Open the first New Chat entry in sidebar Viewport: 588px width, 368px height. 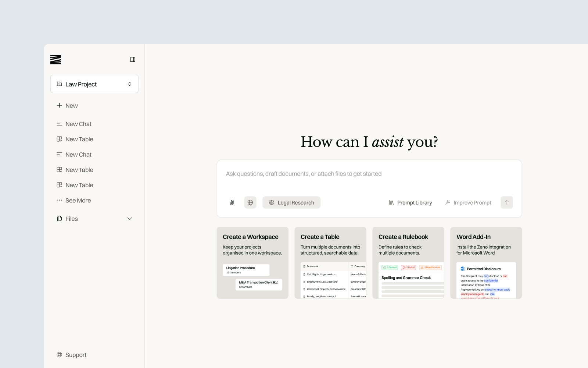pos(74,124)
